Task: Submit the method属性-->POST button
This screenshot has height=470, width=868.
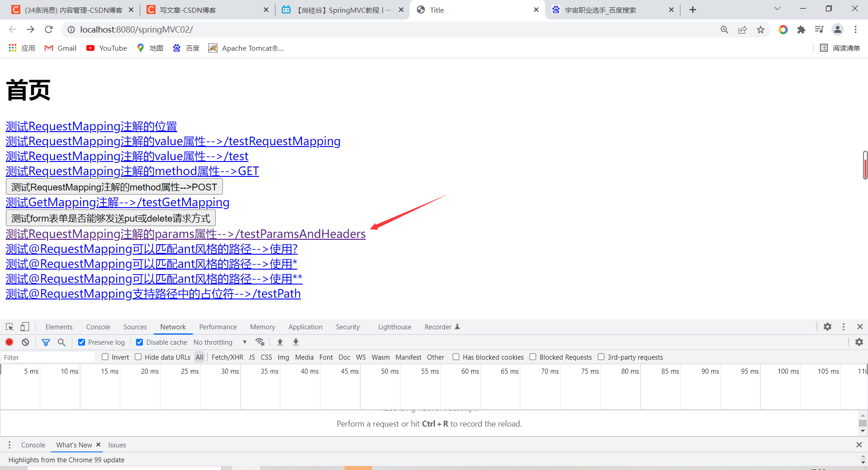Action: point(114,187)
